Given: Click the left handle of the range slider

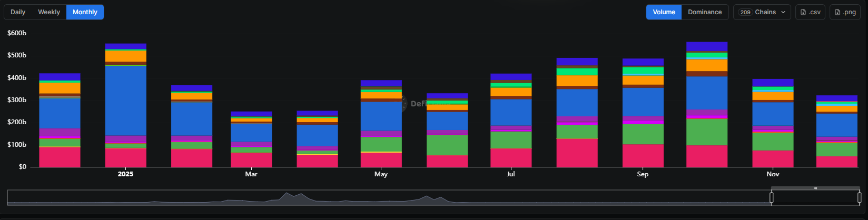Looking at the screenshot, I should coord(772,198).
